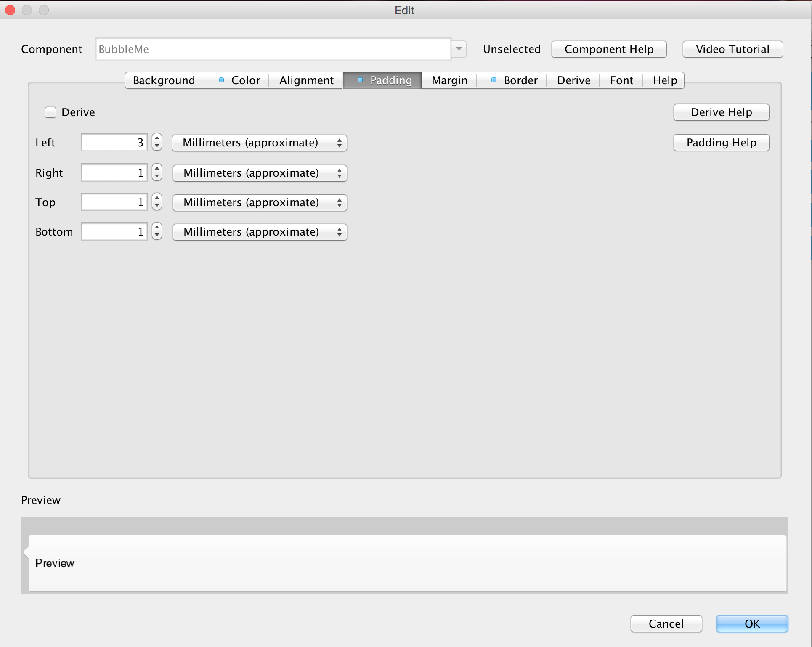This screenshot has height=647, width=812.
Task: Switch to the Margin tab
Action: click(x=448, y=80)
